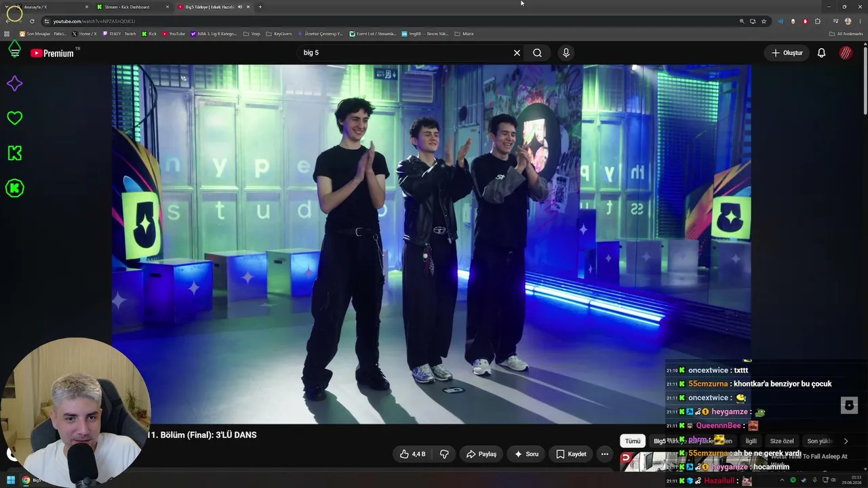The width and height of the screenshot is (868, 488).
Task: Close the Anasayfa / X tab
Action: (x=87, y=7)
